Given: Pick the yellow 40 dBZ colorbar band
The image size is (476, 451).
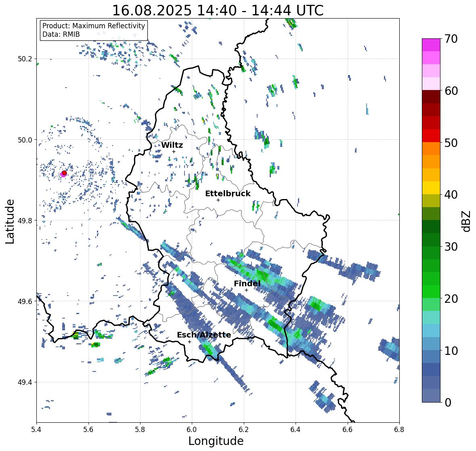Looking at the screenshot, I should click(x=431, y=188).
